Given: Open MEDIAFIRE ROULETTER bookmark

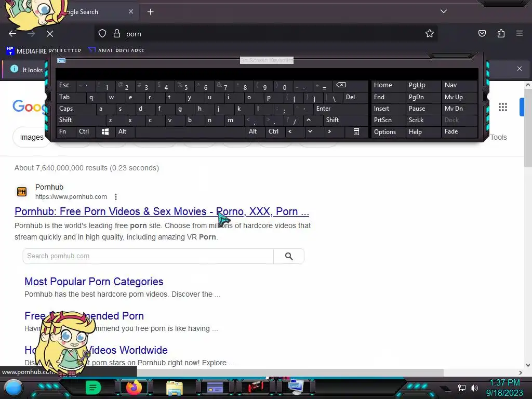Looking at the screenshot, I should click(x=44, y=50).
